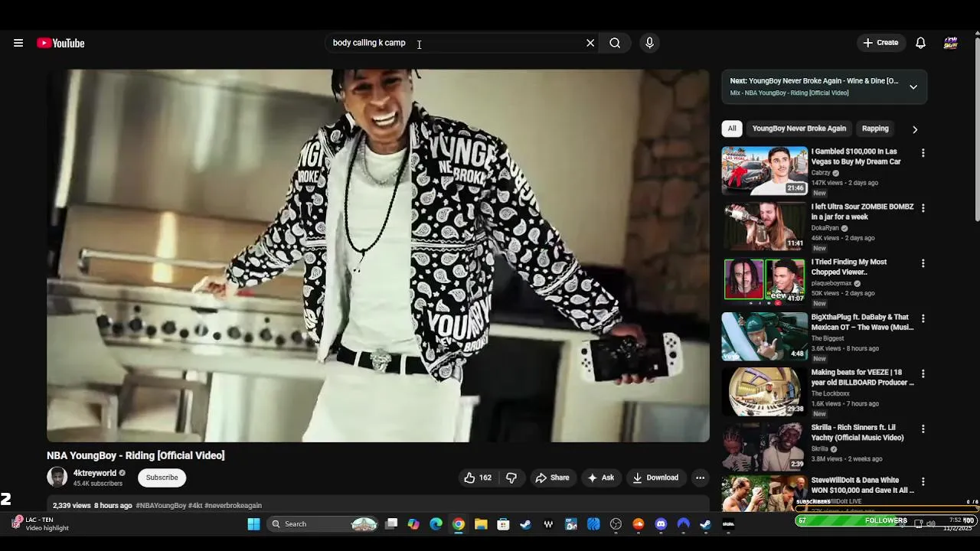
Task: Open Copilot from the taskbar
Action: point(413,524)
